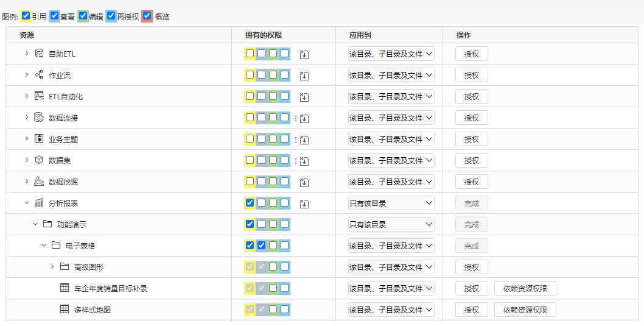Click the 作业流 workflow icon
Viewport: 644px width, 326px height.
point(39,75)
